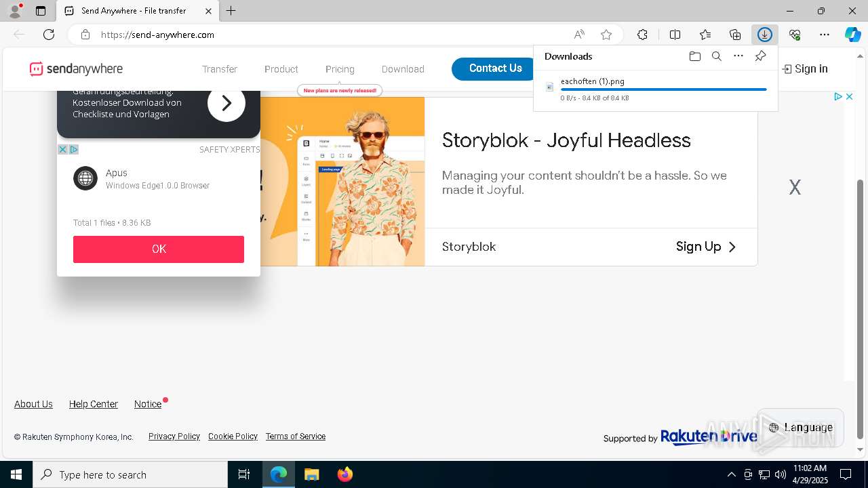Open the Favorites list icon

pos(705,35)
